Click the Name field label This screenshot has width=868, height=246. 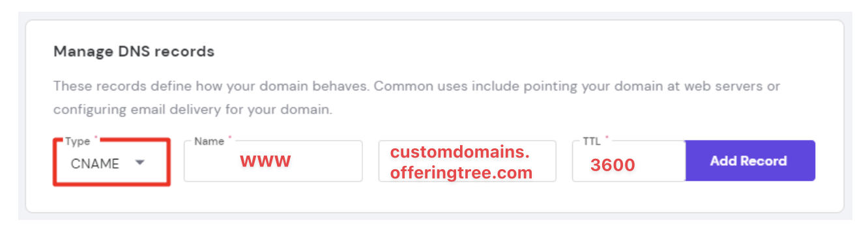(x=209, y=141)
